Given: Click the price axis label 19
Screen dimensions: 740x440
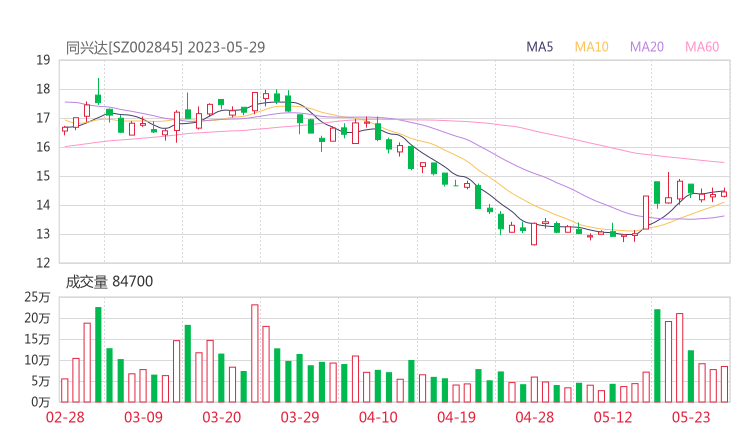Looking at the screenshot, I should 43,60.
